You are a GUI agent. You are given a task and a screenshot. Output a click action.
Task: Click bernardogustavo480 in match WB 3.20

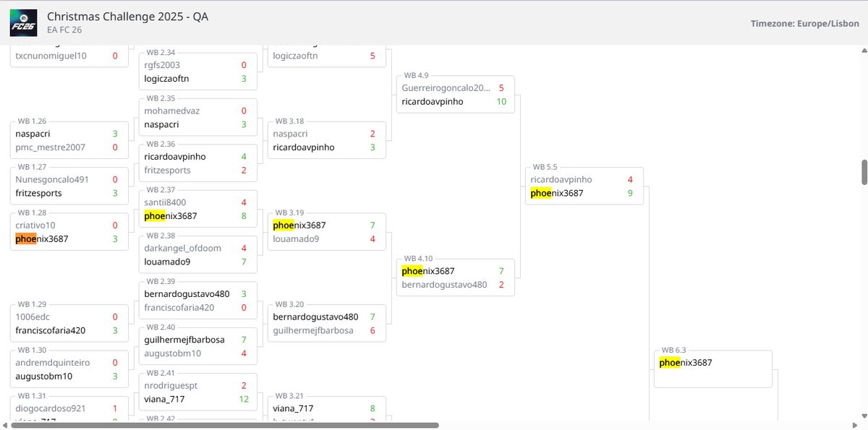tap(315, 317)
